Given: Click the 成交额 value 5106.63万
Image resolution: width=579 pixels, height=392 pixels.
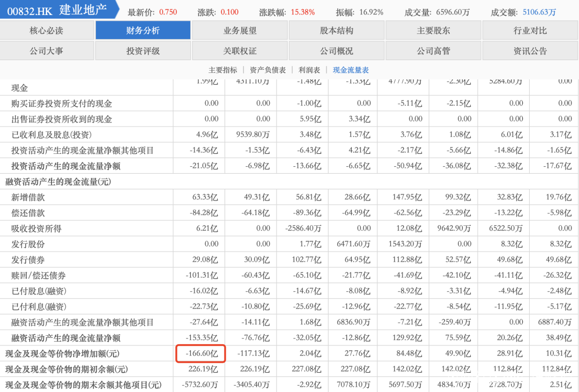Looking at the screenshot, I should pos(539,12).
